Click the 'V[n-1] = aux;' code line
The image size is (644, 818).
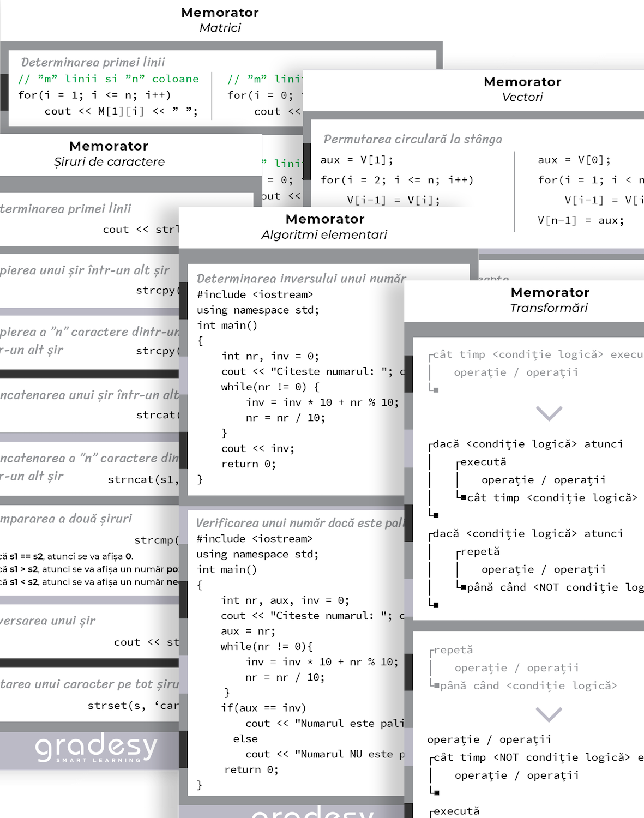[580, 220]
